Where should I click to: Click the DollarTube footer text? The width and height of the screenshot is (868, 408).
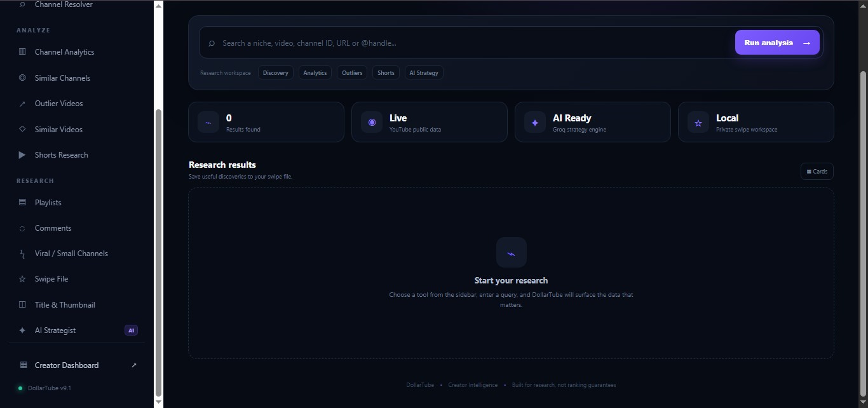420,385
